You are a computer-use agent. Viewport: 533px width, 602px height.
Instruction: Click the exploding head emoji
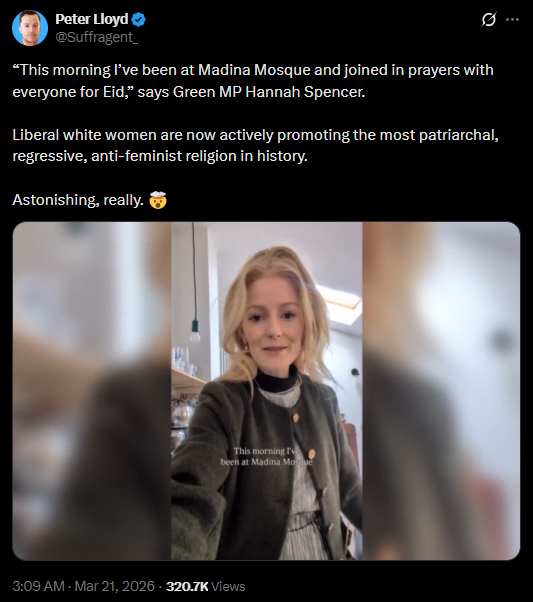[158, 200]
